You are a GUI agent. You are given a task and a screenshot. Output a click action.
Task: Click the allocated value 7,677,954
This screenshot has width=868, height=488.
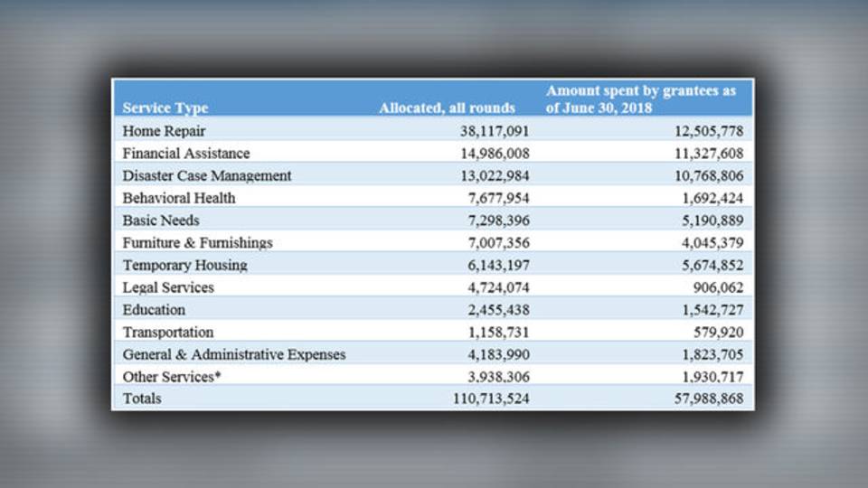[x=498, y=198]
